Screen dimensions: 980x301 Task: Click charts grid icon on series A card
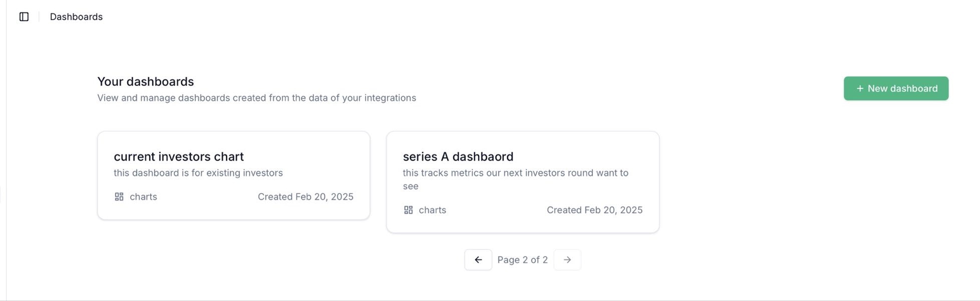(409, 210)
